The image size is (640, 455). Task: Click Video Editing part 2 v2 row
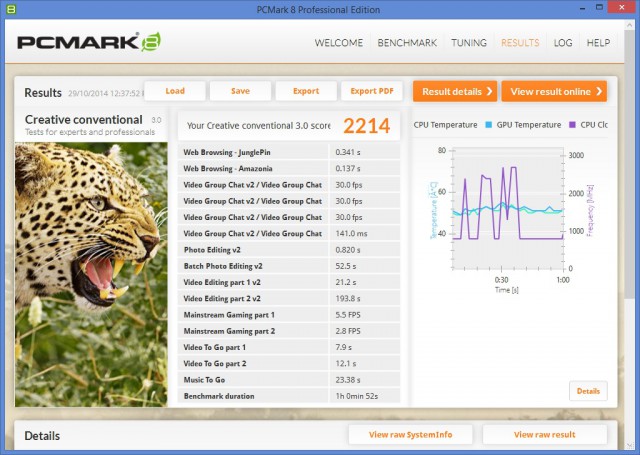tap(289, 298)
